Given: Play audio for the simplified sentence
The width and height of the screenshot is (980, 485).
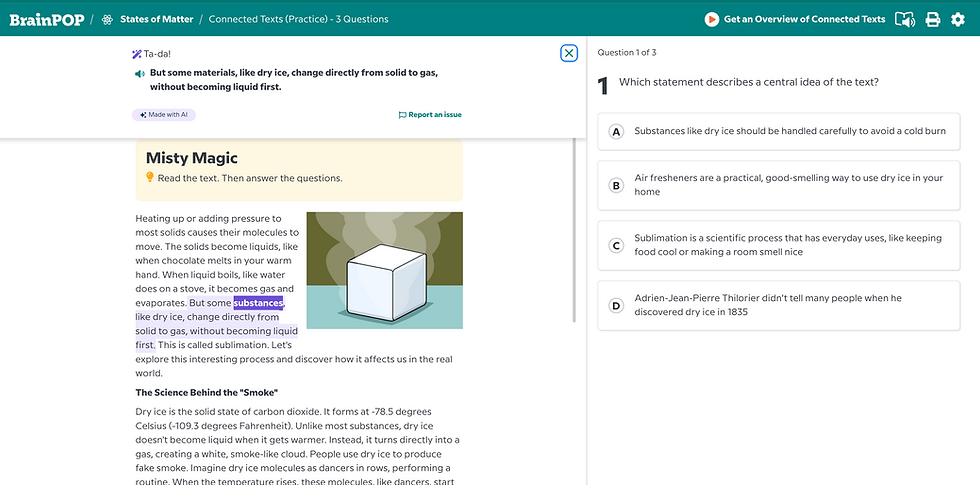Looking at the screenshot, I should 140,74.
